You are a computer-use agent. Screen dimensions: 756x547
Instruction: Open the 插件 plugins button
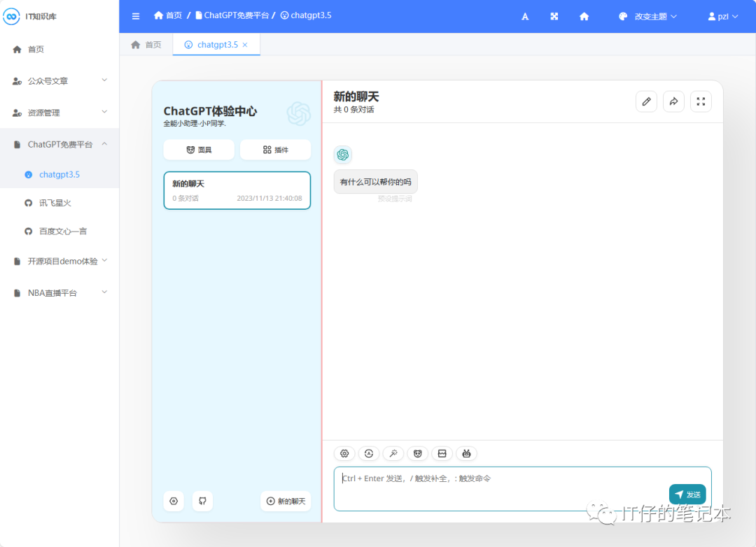pyautogui.click(x=275, y=150)
